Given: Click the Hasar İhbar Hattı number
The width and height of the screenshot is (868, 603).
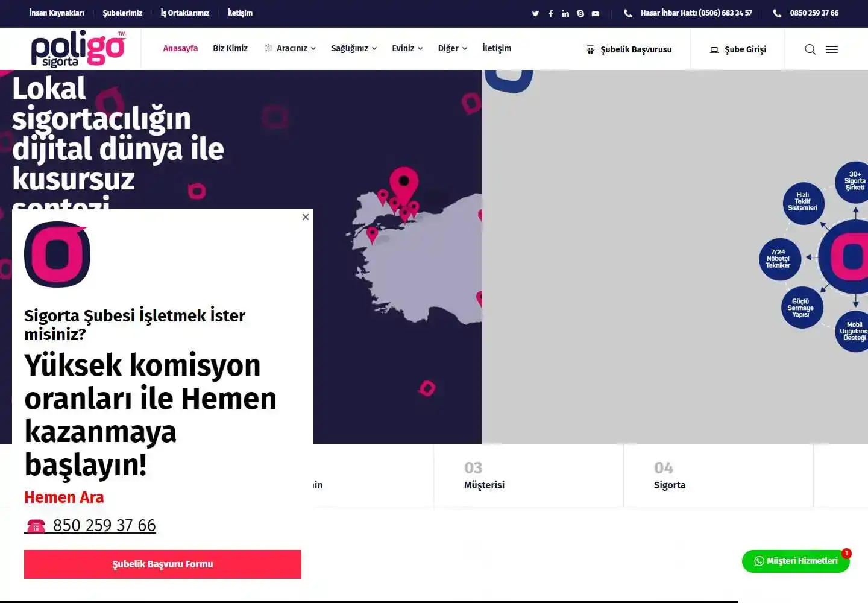Looking at the screenshot, I should click(696, 13).
